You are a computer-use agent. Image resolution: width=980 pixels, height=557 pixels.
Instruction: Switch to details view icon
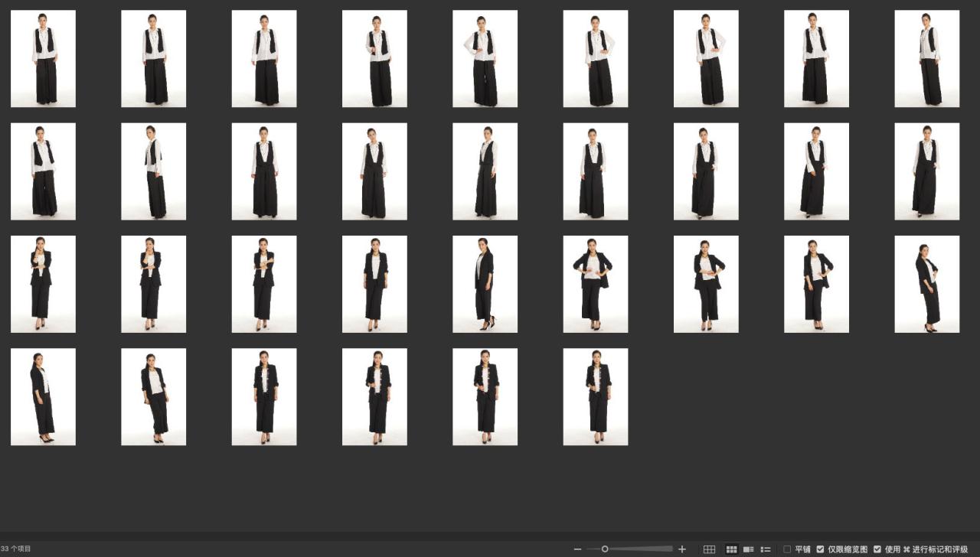[748, 549]
